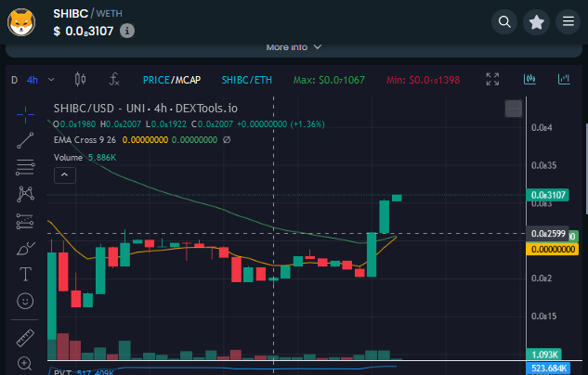
Task: Select the brush drawing tool
Action: point(25,249)
